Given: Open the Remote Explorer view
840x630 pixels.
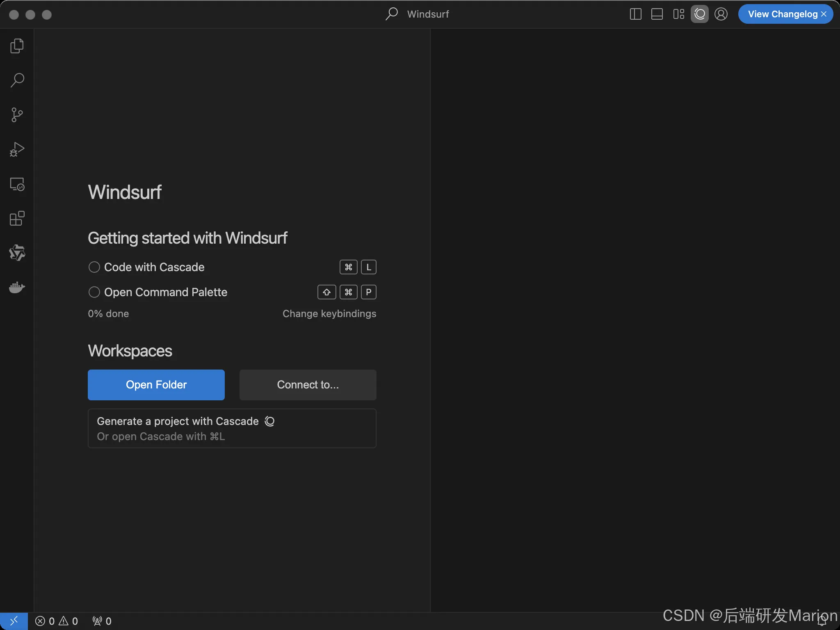Looking at the screenshot, I should [17, 184].
